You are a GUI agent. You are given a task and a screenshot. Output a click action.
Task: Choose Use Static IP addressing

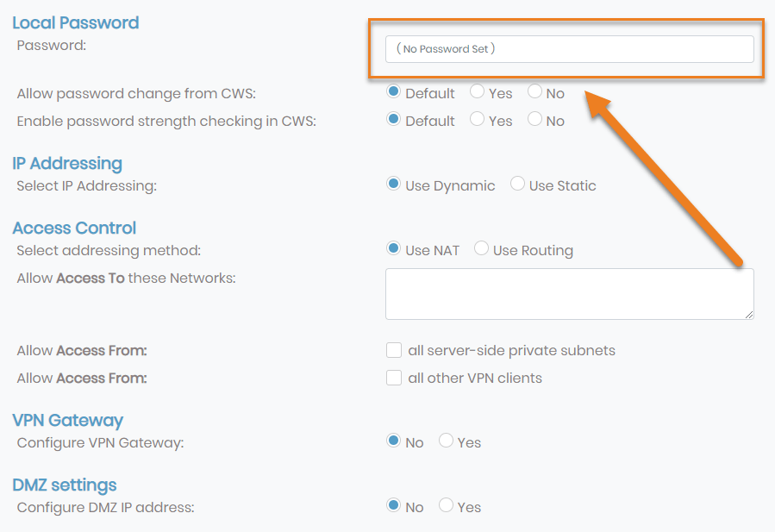tap(517, 184)
